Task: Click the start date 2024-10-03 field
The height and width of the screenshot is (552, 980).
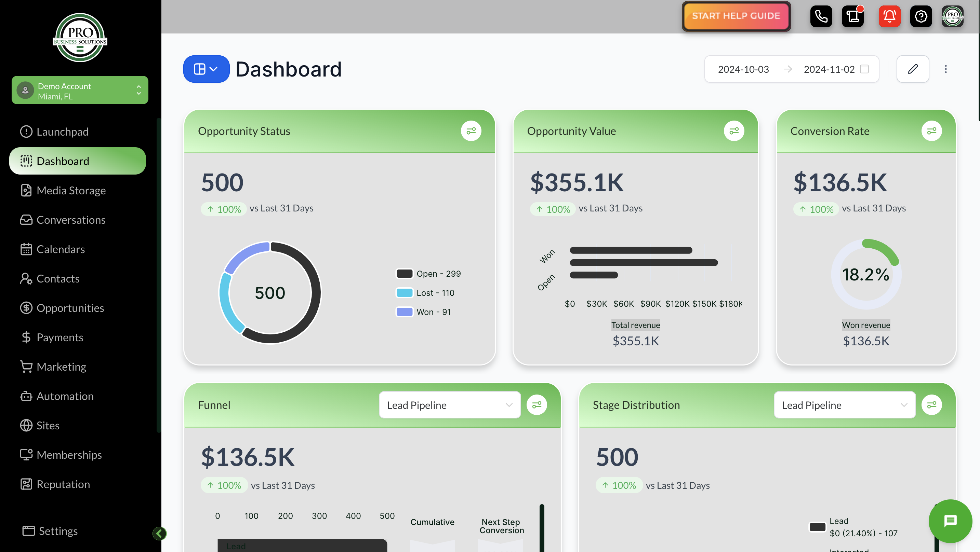Action: tap(743, 69)
